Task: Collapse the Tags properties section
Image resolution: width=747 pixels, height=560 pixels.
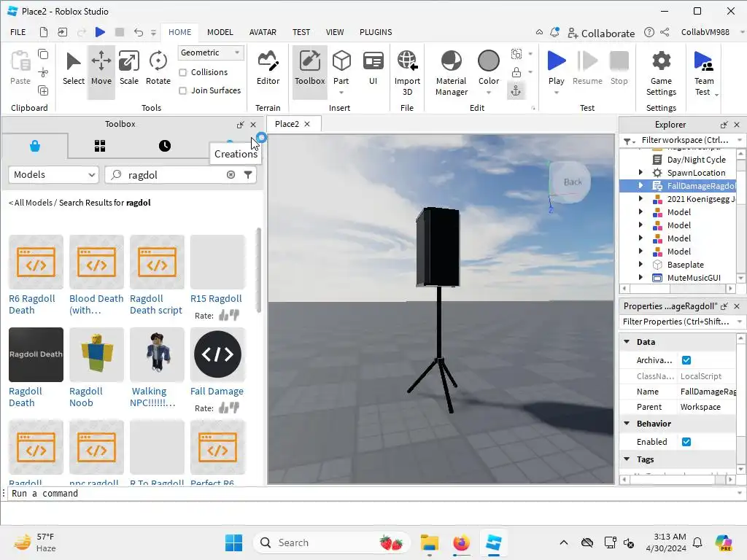Action: [x=627, y=459]
